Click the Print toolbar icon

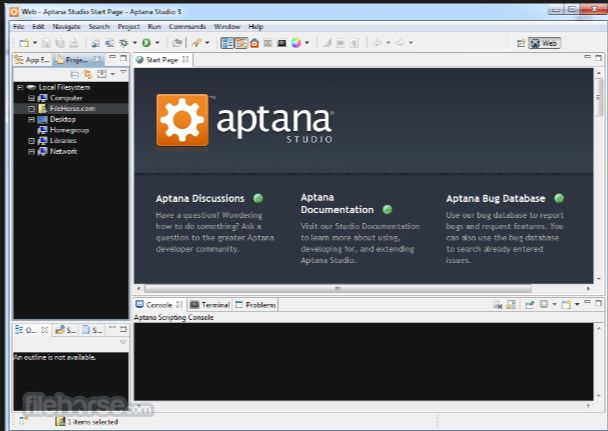click(x=74, y=43)
